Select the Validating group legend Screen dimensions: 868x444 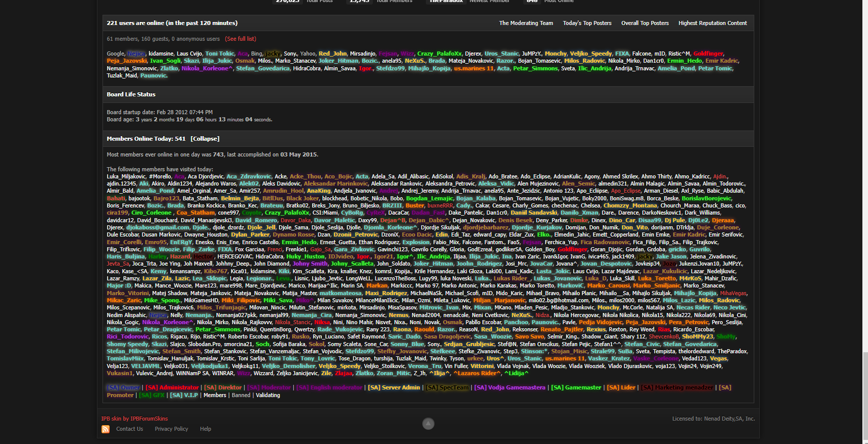[x=268, y=395]
